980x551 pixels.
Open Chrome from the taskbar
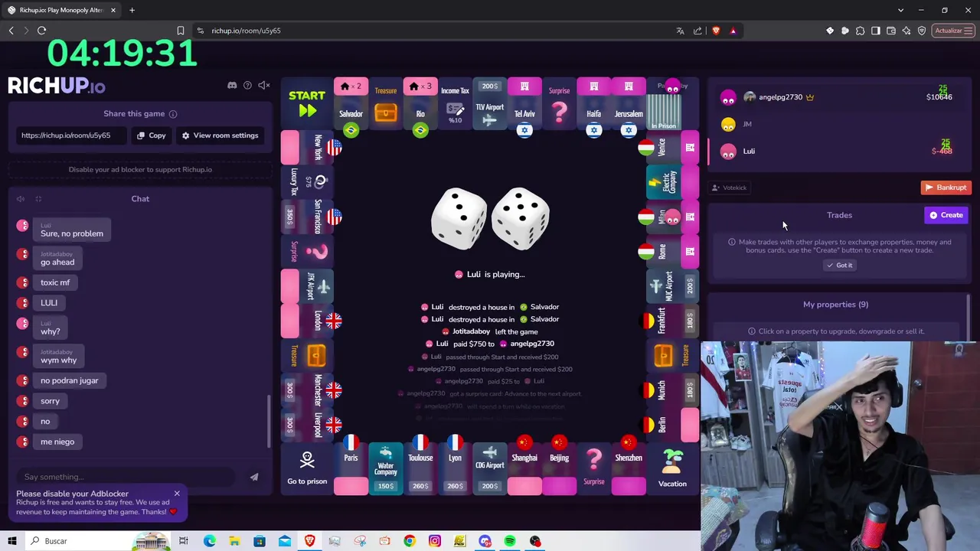(x=410, y=541)
